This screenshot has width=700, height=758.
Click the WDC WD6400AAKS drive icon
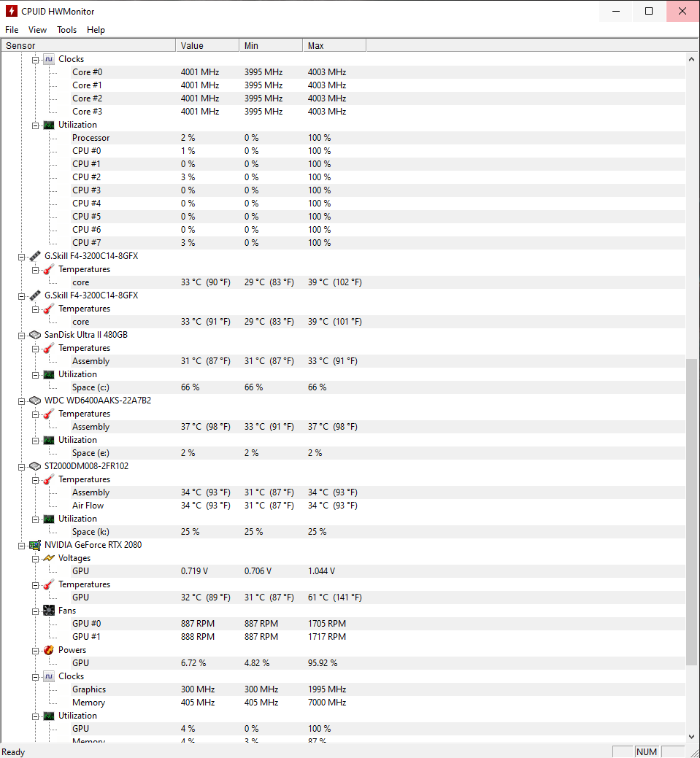click(35, 401)
